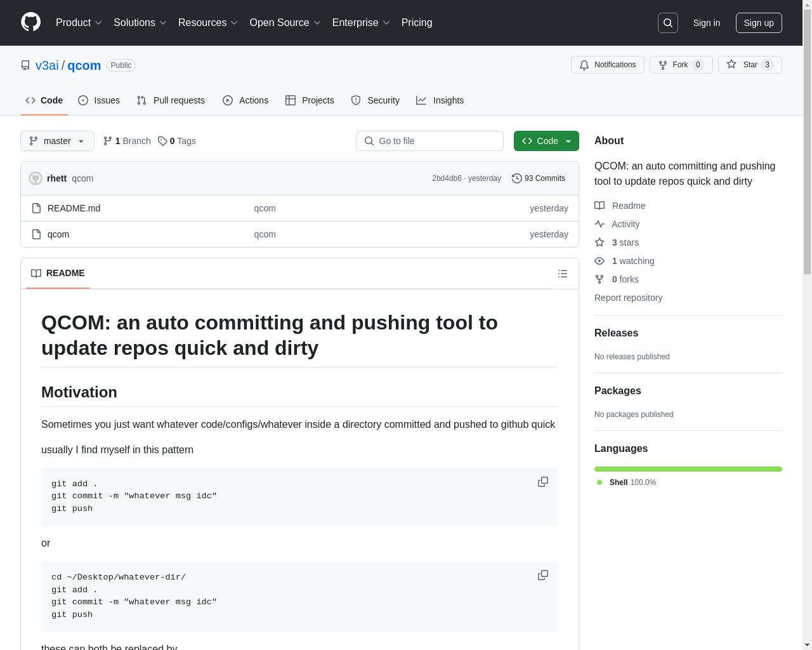The width and height of the screenshot is (812, 650).
Task: Open the master branch selector dropdown
Action: pyautogui.click(x=57, y=141)
